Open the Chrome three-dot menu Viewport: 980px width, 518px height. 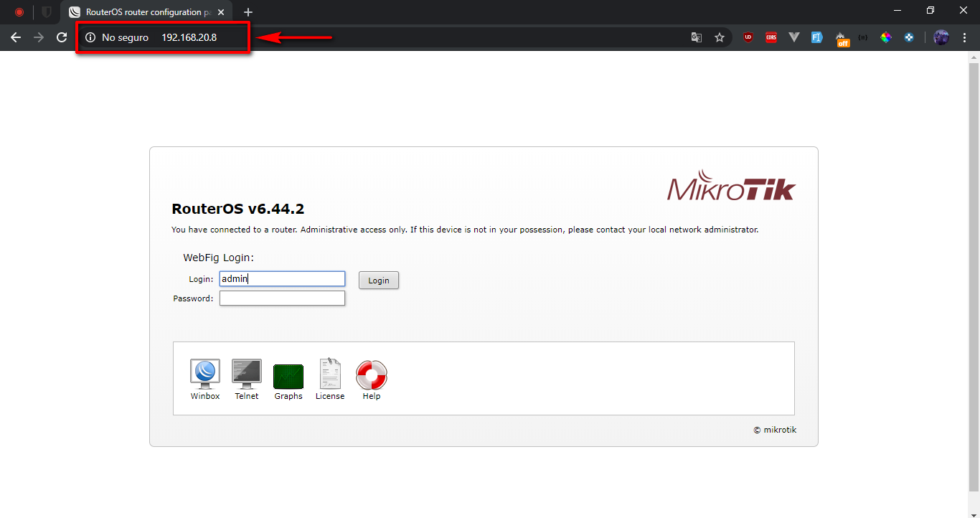[x=964, y=37]
